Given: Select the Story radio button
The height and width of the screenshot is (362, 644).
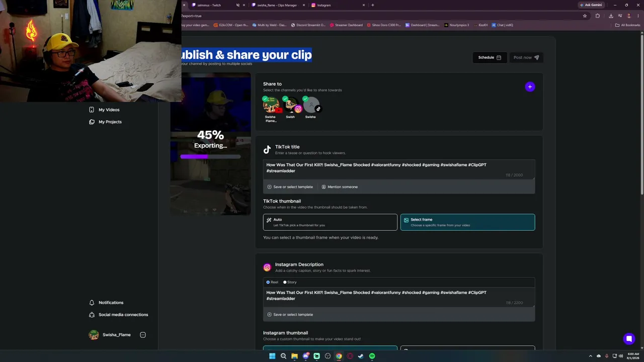Looking at the screenshot, I should [x=285, y=282].
